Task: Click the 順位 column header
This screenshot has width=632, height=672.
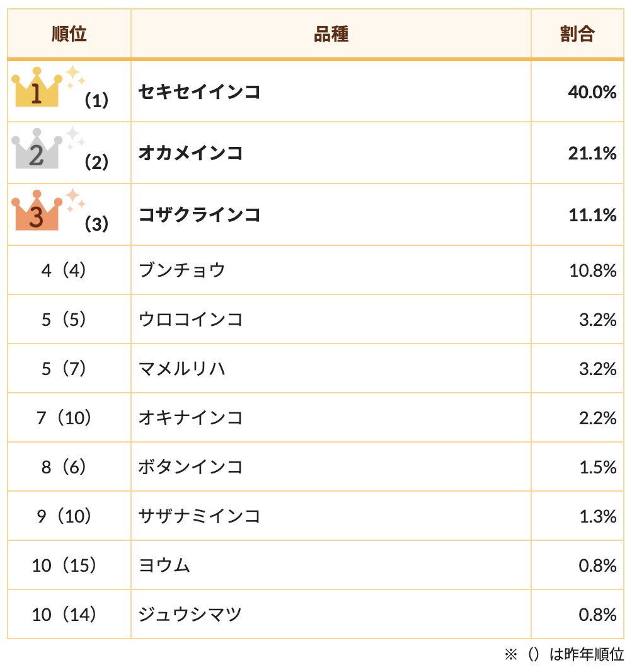Action: [69, 34]
